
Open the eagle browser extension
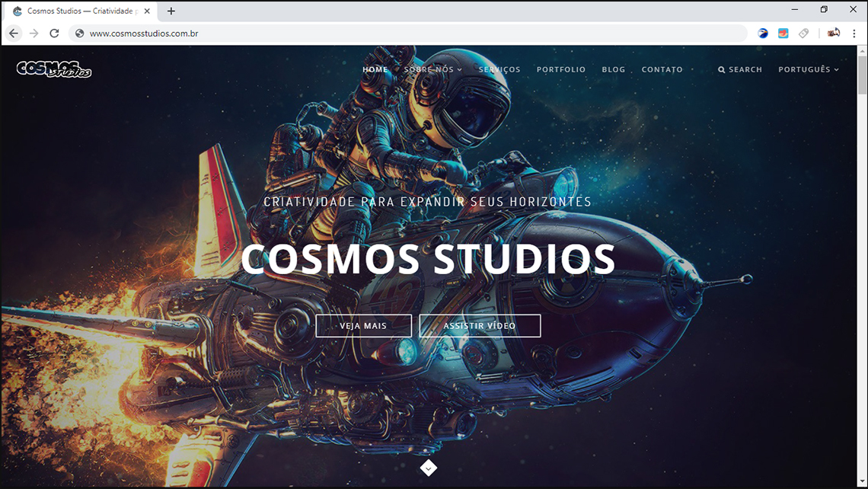click(763, 34)
